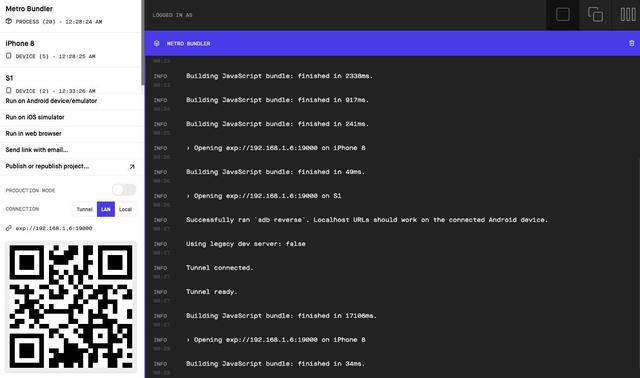The image size is (640, 378).
Task: Click the log line 'finished in 241ms'
Action: point(277,124)
